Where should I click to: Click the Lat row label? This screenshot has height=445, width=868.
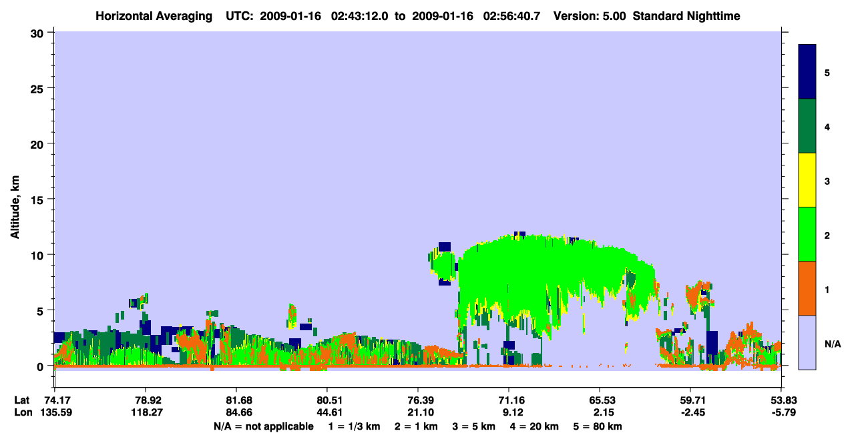coord(22,400)
